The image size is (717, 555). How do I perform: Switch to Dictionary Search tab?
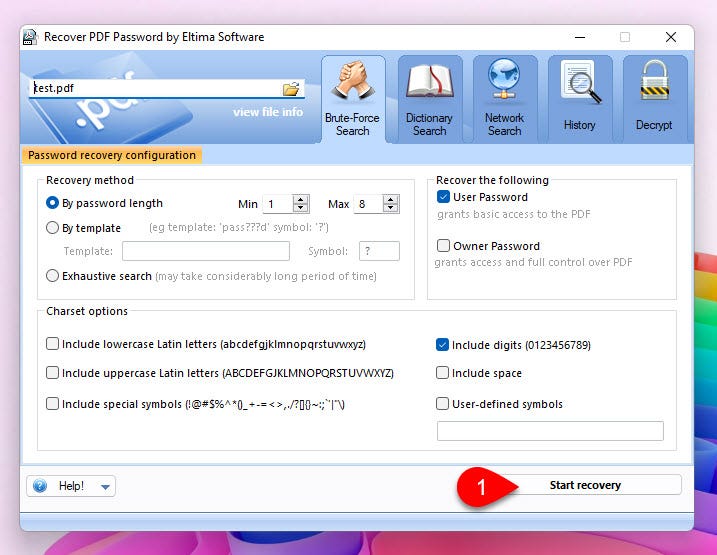pos(430,99)
